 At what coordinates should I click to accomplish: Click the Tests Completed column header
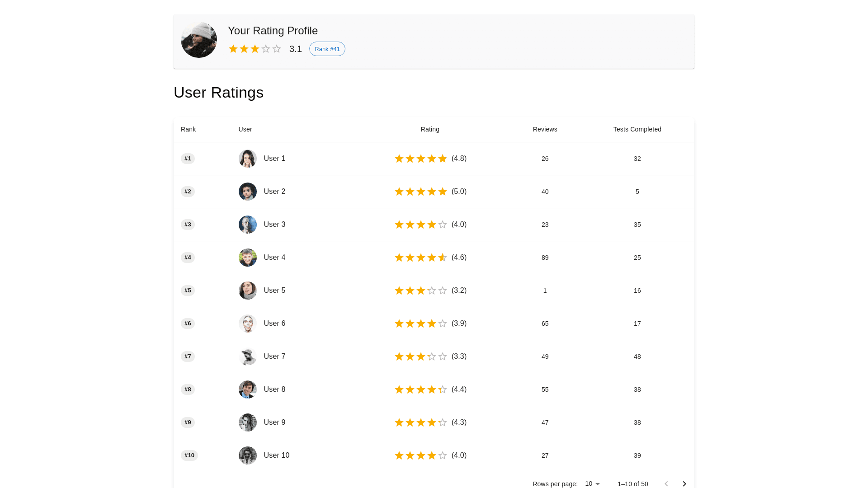coord(637,129)
